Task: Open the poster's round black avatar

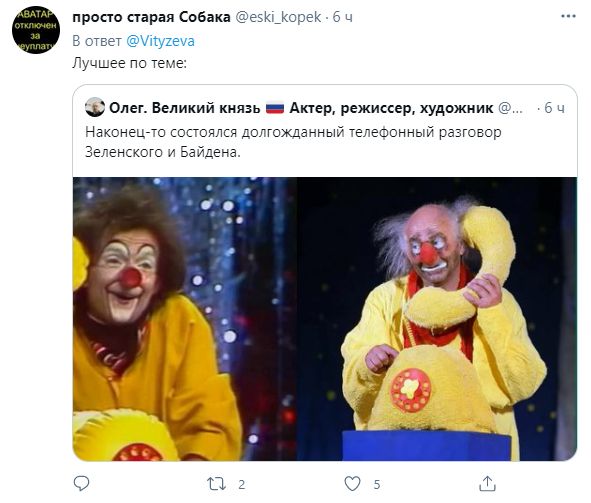Action: [36, 30]
